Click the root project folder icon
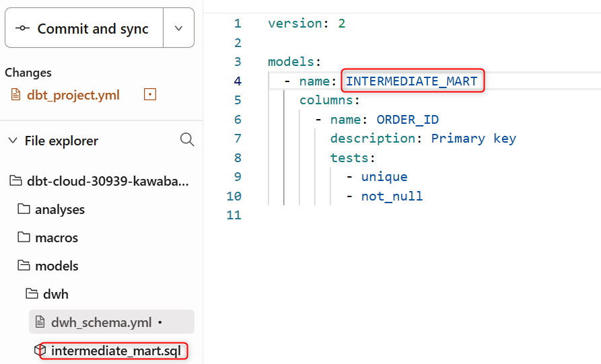The image size is (601, 364). [15, 180]
